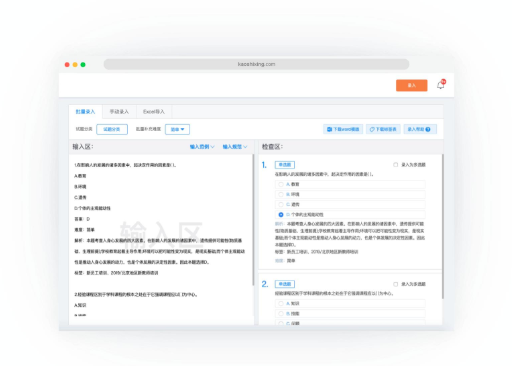
Task: Click the question number "1." in check area
Action: coord(264,165)
